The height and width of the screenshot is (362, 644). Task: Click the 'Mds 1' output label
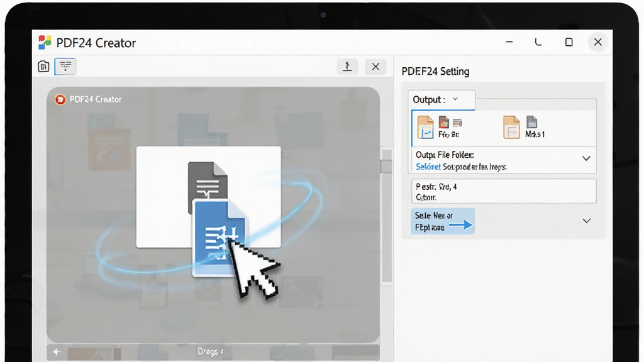pyautogui.click(x=535, y=134)
